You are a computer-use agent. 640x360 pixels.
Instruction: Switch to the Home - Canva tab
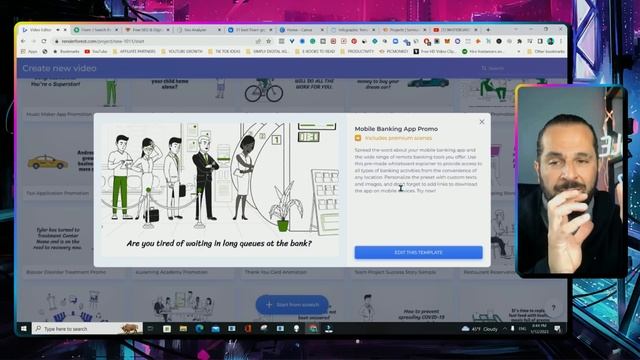click(301, 30)
